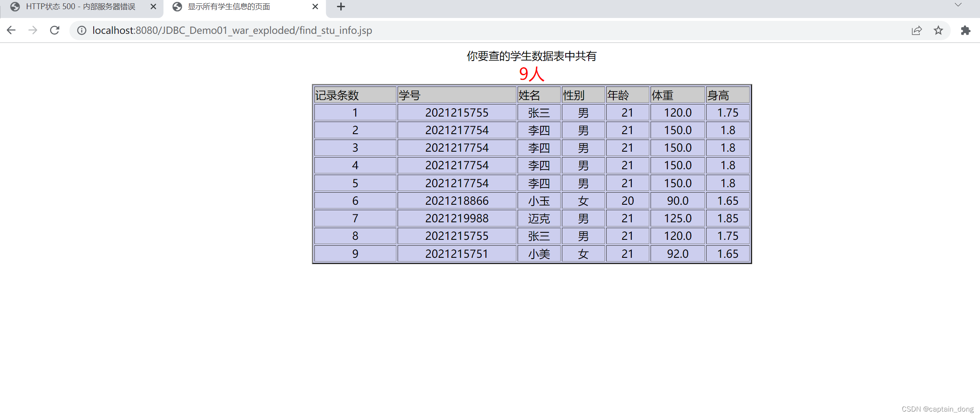
Task: Click gender 女 in record 6
Action: coord(583,201)
